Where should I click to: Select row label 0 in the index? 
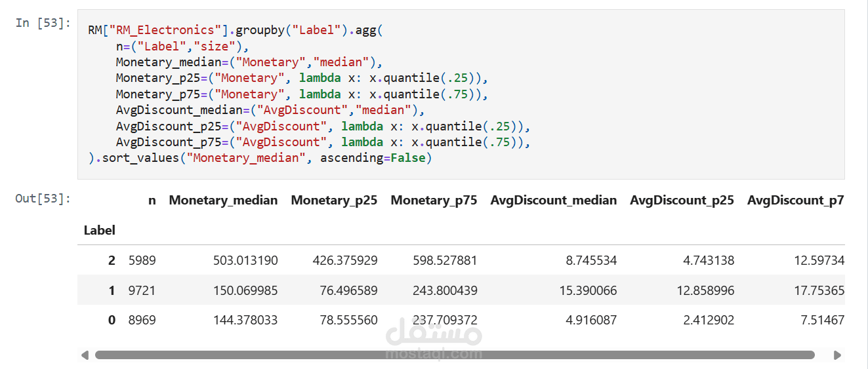[x=112, y=320]
